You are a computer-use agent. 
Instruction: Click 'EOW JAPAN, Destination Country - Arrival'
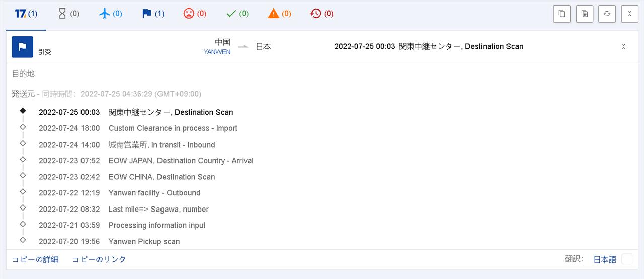click(181, 161)
